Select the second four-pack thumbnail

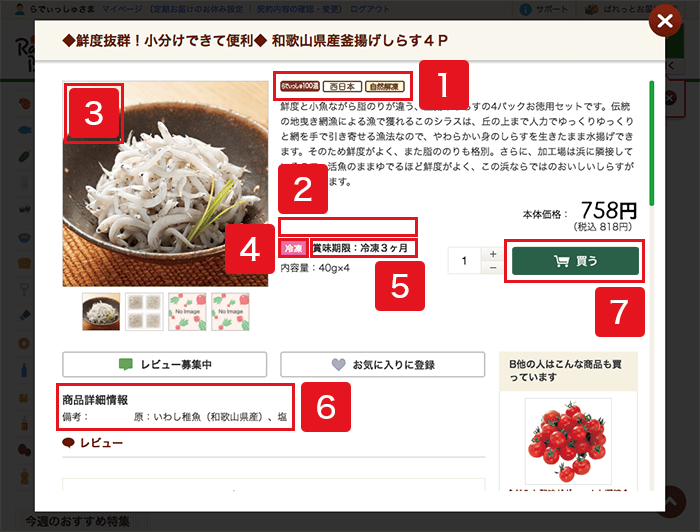[x=144, y=312]
